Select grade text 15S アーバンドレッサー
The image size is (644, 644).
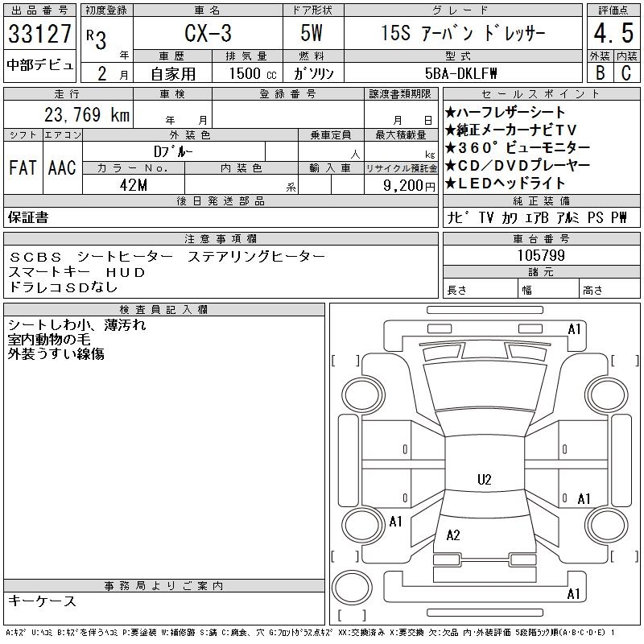pos(463,33)
